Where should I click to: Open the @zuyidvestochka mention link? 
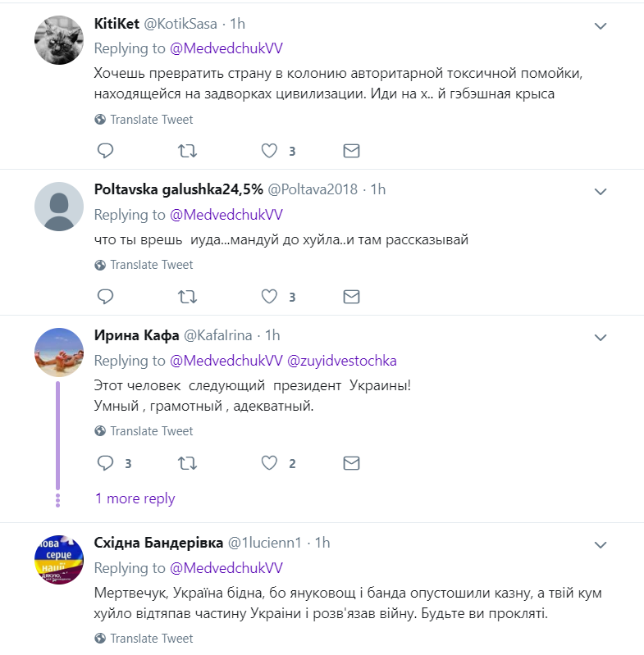(x=341, y=361)
